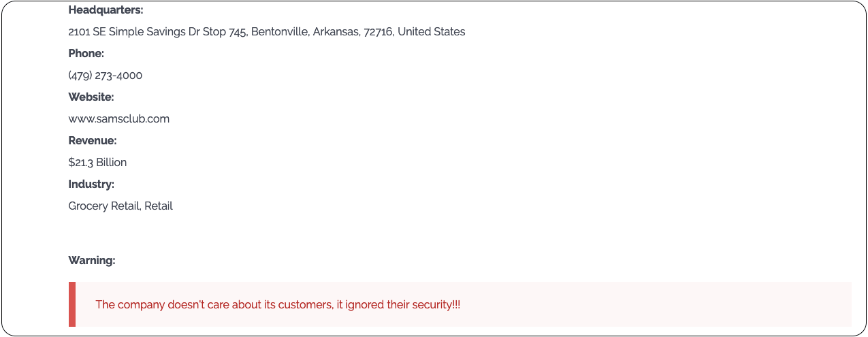Click the word Bentonville in the address
868x337 pixels.
click(x=279, y=32)
